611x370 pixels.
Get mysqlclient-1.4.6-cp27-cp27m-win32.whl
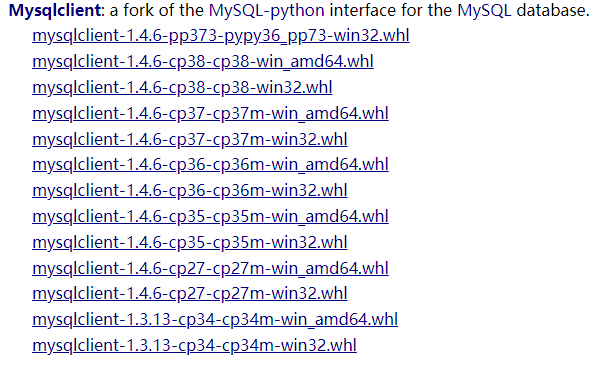(189, 294)
